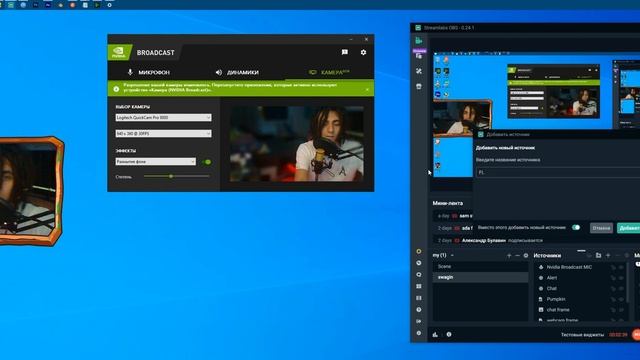This screenshot has width=640, height=360.
Task: Open the 'my (1)' scene collection dropdown
Action: click(x=443, y=255)
